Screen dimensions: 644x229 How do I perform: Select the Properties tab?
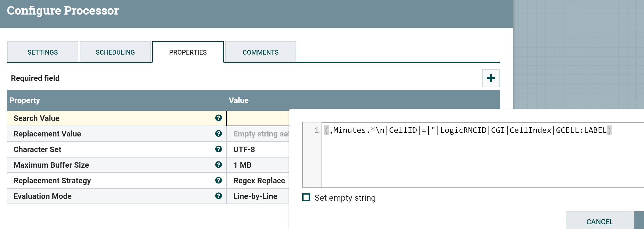coord(188,52)
